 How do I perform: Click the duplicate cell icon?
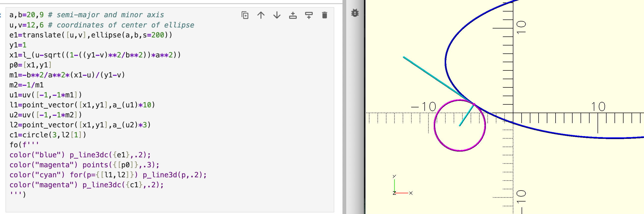(245, 15)
